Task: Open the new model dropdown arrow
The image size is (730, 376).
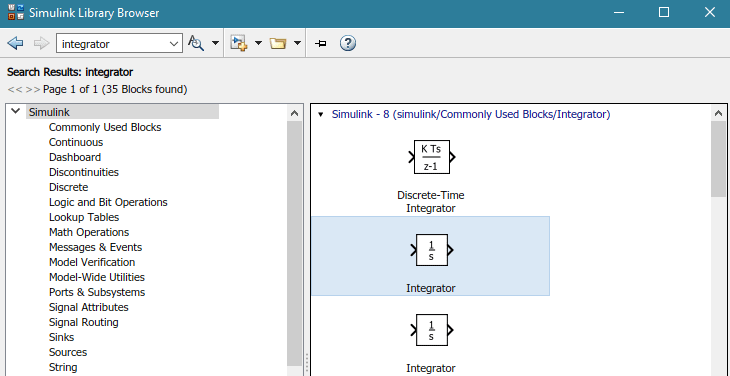Action: pyautogui.click(x=258, y=44)
